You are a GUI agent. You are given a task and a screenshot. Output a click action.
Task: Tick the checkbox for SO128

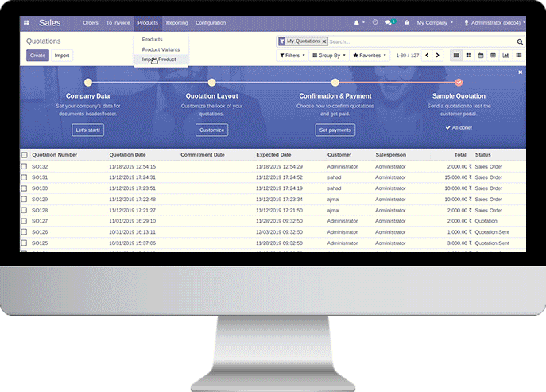pyautogui.click(x=24, y=210)
